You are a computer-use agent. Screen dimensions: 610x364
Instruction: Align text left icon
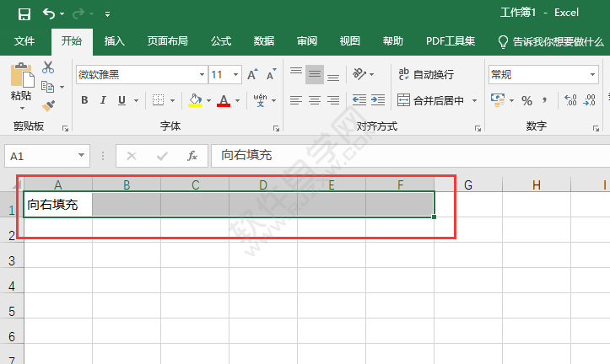296,100
